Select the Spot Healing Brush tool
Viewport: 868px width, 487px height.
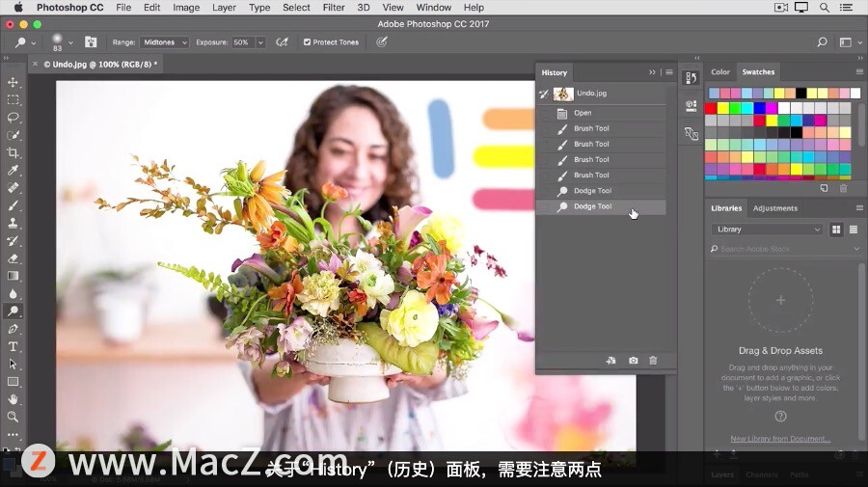click(13, 188)
